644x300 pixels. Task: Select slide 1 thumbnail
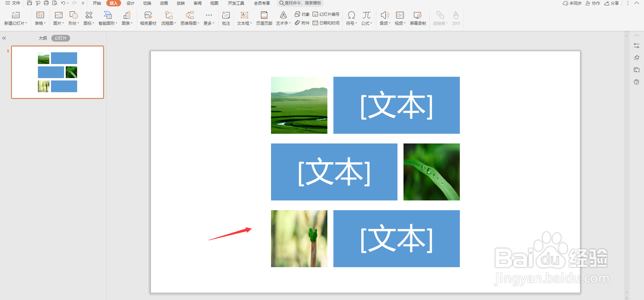click(57, 72)
